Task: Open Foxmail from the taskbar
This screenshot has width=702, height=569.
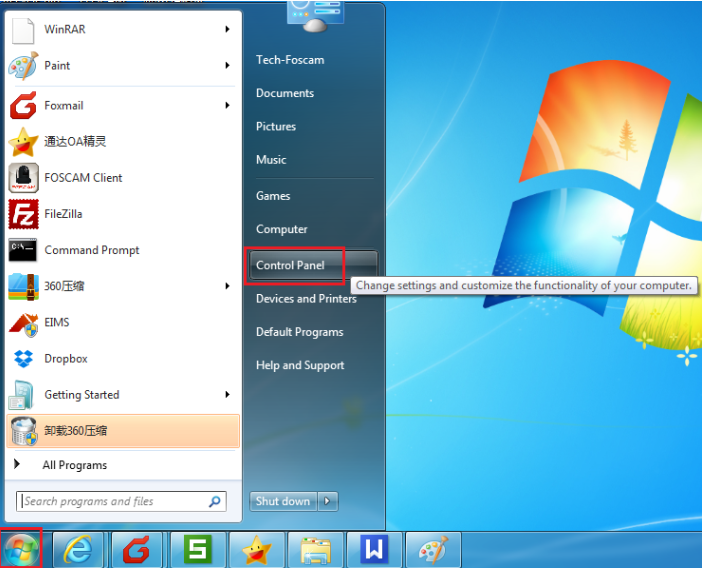Action: 137,549
